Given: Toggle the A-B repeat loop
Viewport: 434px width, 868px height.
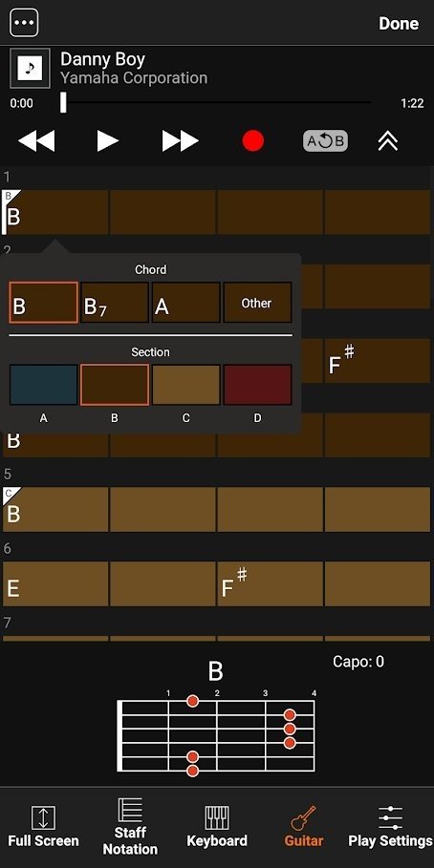Looking at the screenshot, I should pos(325,141).
